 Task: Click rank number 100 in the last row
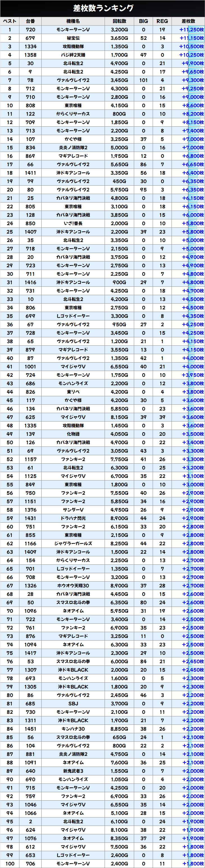pos(10,864)
